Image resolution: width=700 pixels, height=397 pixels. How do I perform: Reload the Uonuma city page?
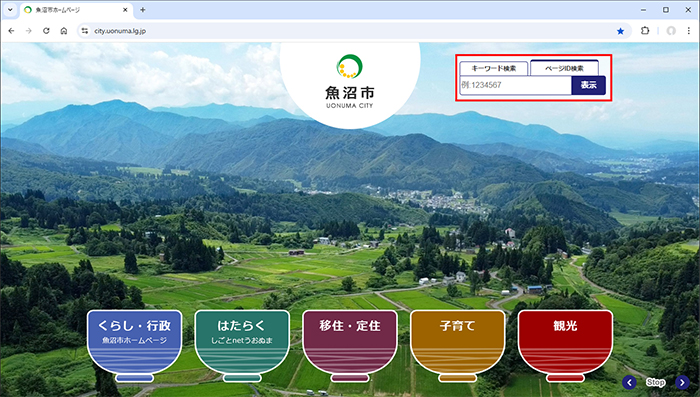pos(46,31)
